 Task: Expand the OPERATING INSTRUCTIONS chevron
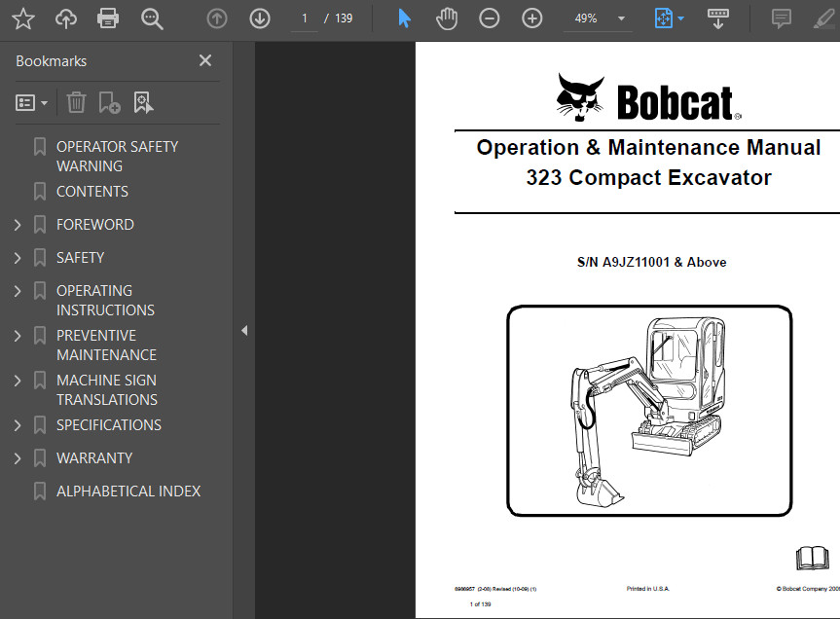click(18, 291)
